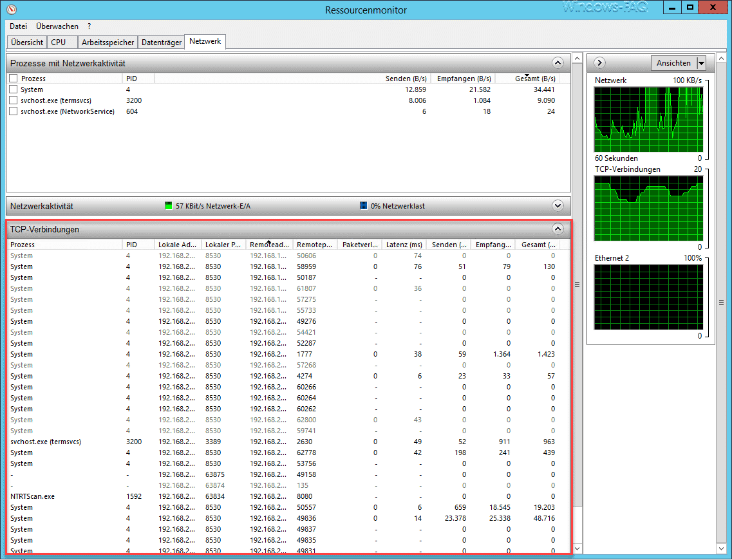The width and height of the screenshot is (732, 560).
Task: Click the Netzwerk throughput graph
Action: click(x=648, y=120)
